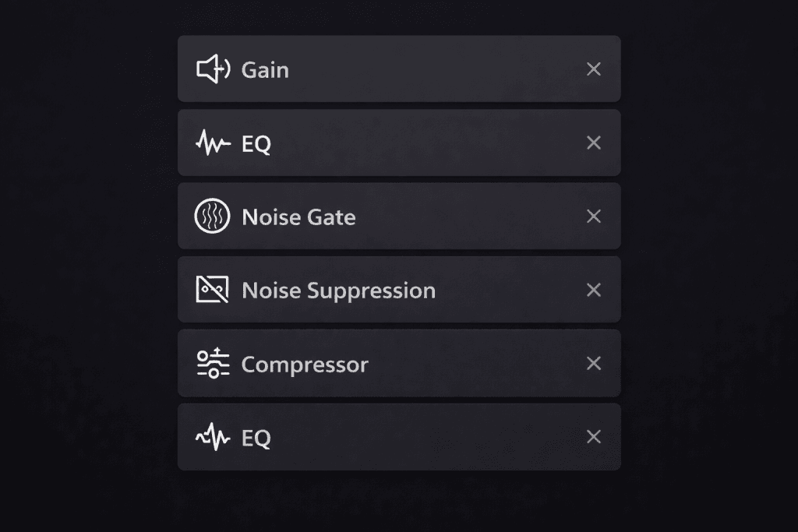
Task: Select the EQ label under Gain
Action: (256, 144)
